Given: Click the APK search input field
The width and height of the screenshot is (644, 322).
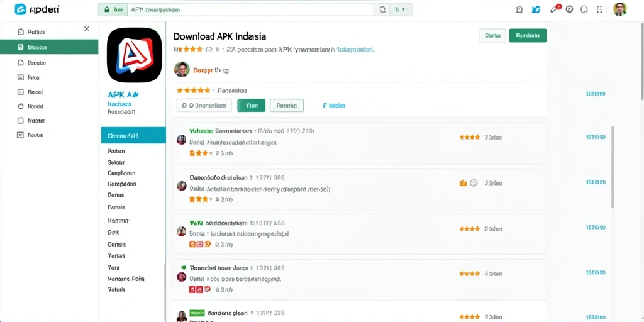Looking at the screenshot, I should click(x=250, y=9).
